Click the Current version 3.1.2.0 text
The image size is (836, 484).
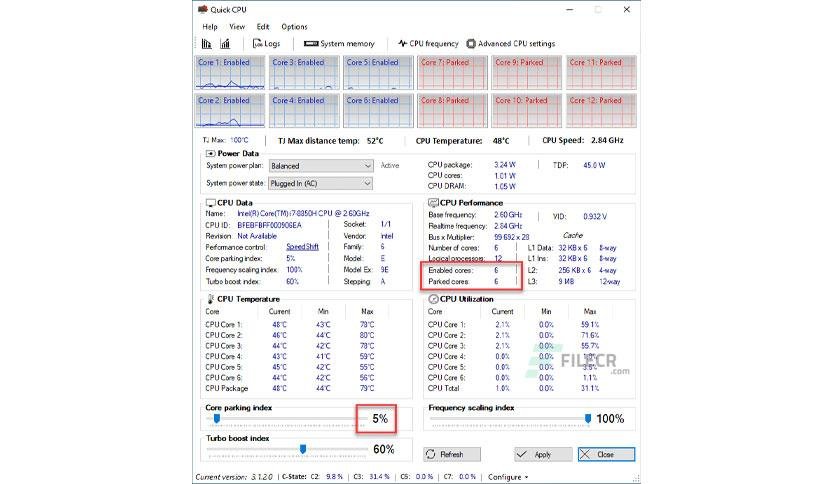pyautogui.click(x=234, y=477)
